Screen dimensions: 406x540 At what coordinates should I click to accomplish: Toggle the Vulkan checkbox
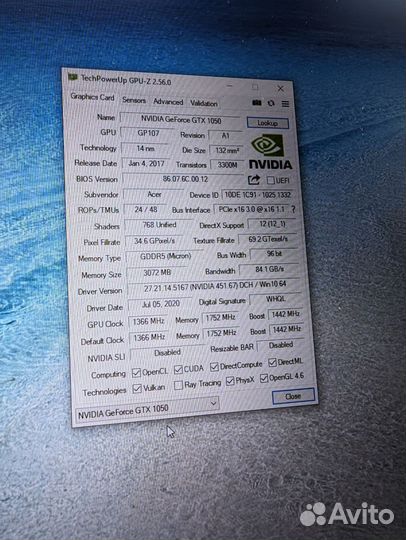click(137, 388)
